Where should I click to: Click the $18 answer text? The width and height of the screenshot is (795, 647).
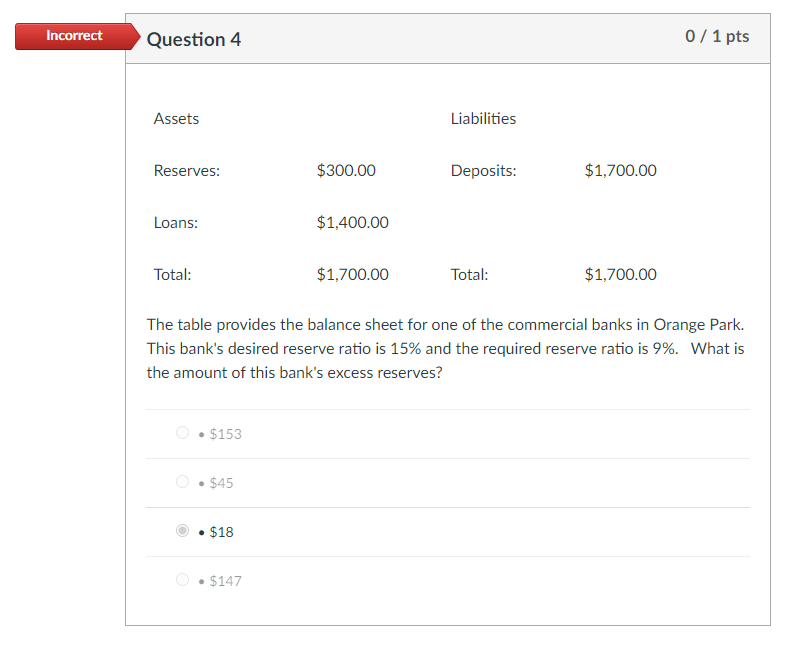point(222,532)
